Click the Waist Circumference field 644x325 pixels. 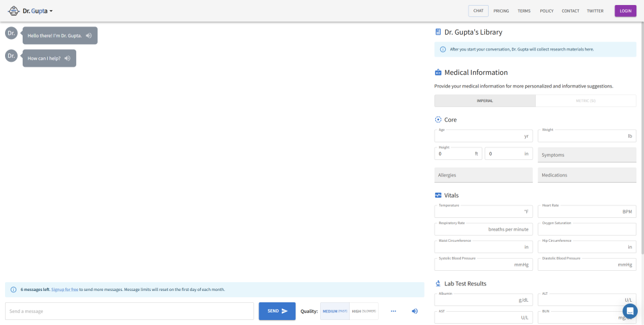coord(484,247)
